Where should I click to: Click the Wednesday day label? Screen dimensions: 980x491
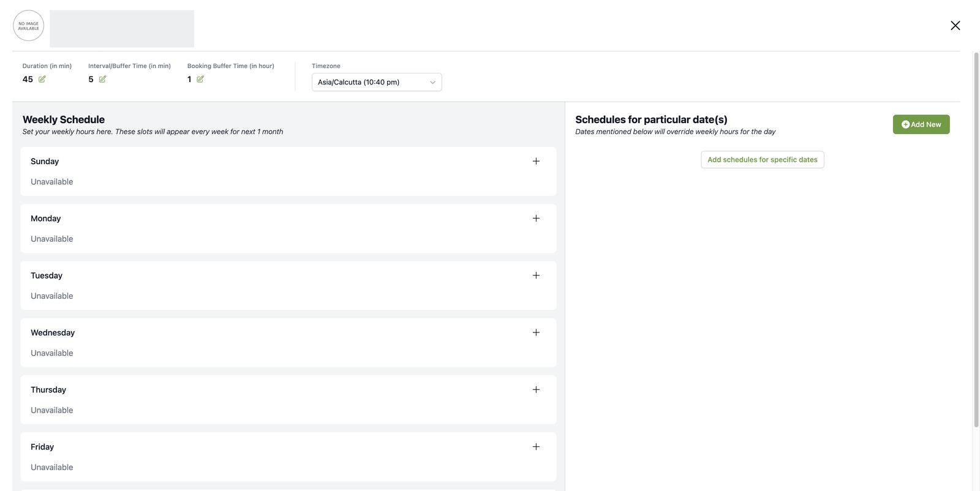tap(53, 332)
